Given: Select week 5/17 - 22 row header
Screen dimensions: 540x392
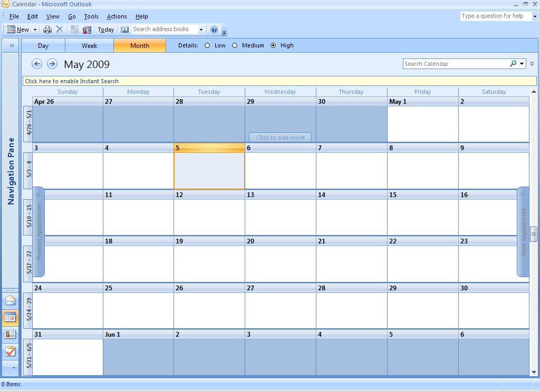Looking at the screenshot, I should (x=28, y=264).
